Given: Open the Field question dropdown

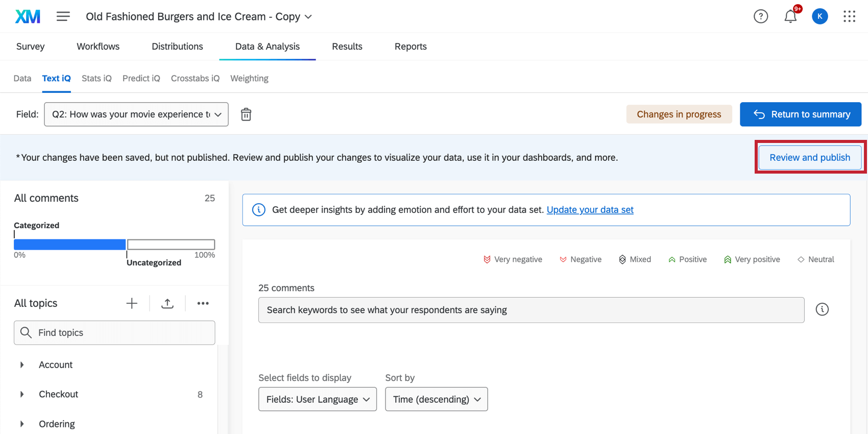Looking at the screenshot, I should 136,114.
